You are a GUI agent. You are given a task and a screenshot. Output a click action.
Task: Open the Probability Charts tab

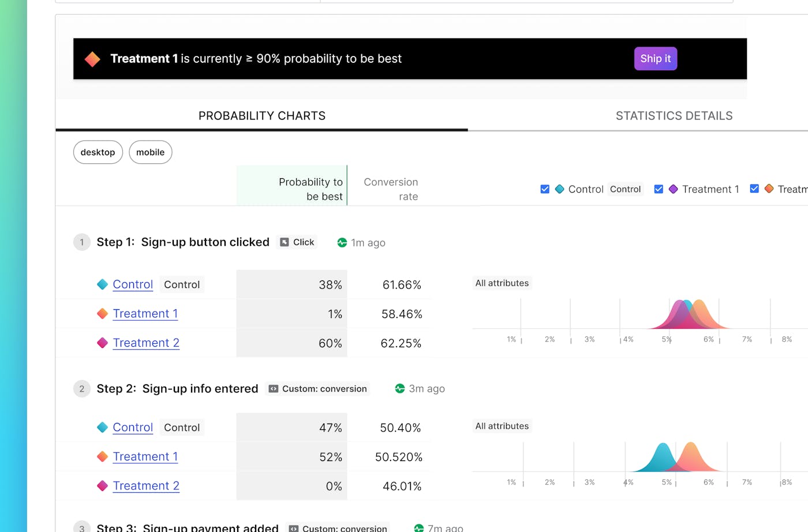coord(262,116)
